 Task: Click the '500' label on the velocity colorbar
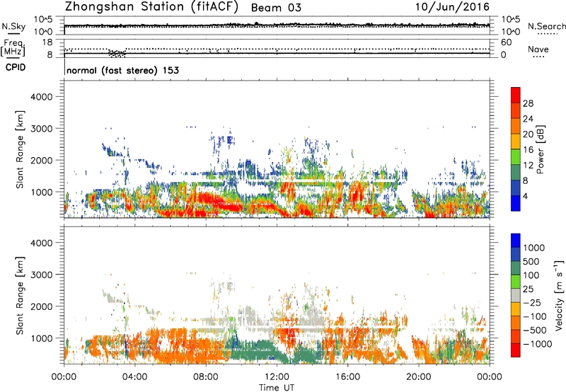coord(533,261)
